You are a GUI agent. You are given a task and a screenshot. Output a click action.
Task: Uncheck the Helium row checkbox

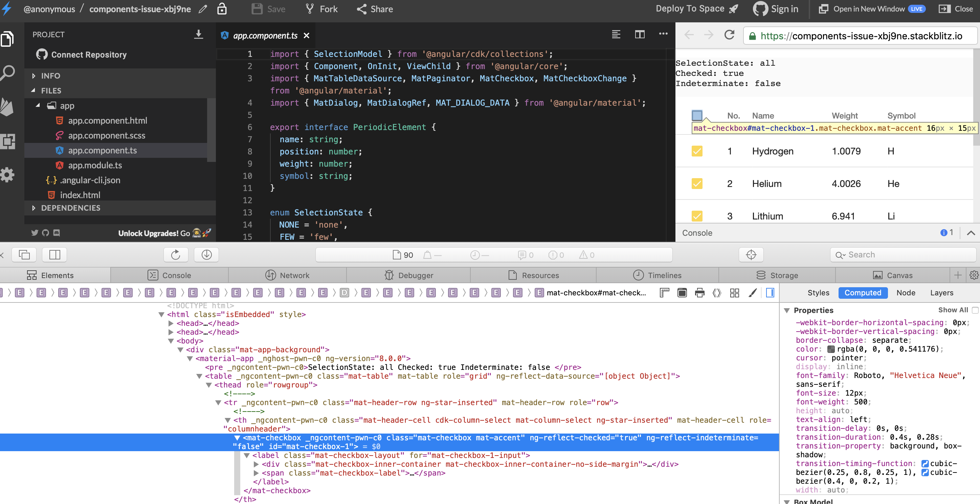tap(697, 184)
